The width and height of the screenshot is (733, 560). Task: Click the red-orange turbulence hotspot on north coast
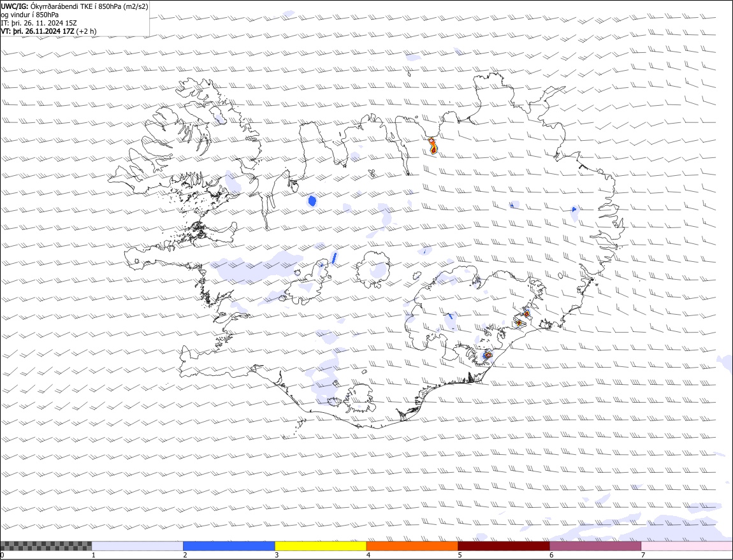[x=433, y=146]
